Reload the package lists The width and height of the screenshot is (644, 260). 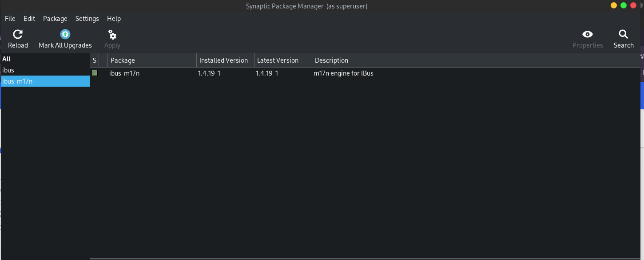(18, 39)
